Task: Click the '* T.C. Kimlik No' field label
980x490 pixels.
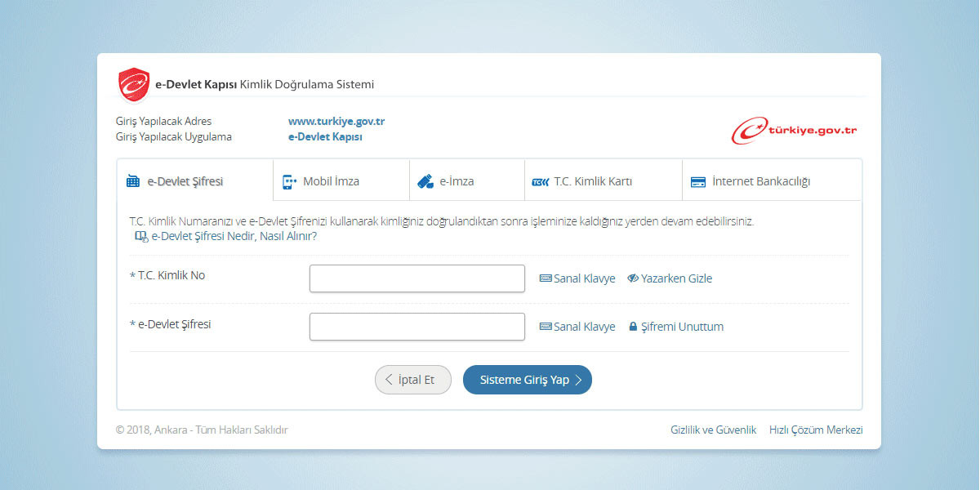Action: click(167, 275)
